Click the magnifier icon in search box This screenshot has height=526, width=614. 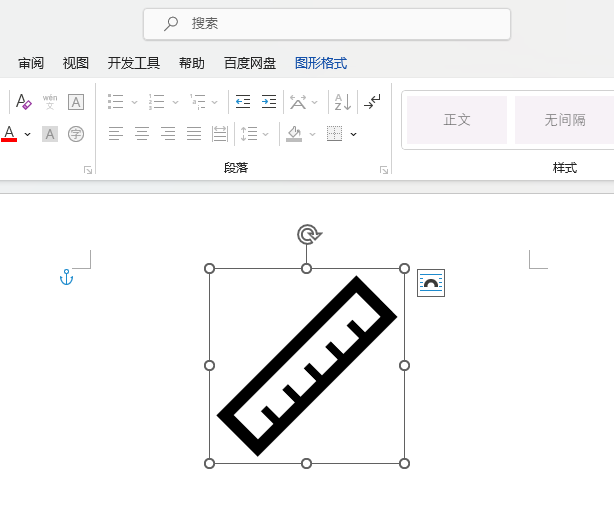point(171,23)
